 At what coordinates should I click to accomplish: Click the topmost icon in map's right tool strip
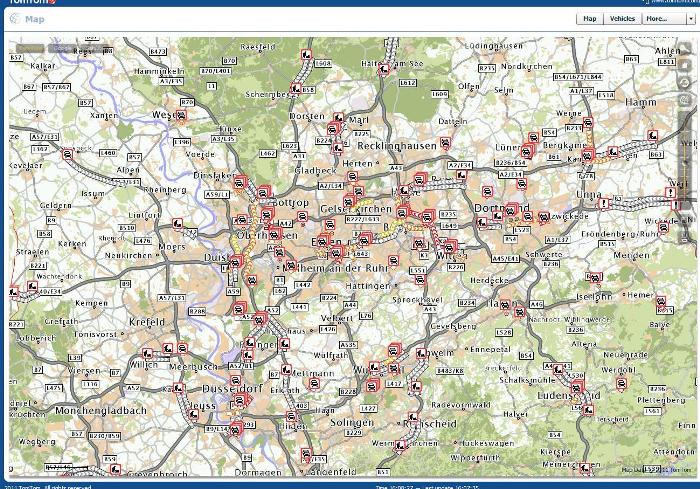tap(686, 50)
